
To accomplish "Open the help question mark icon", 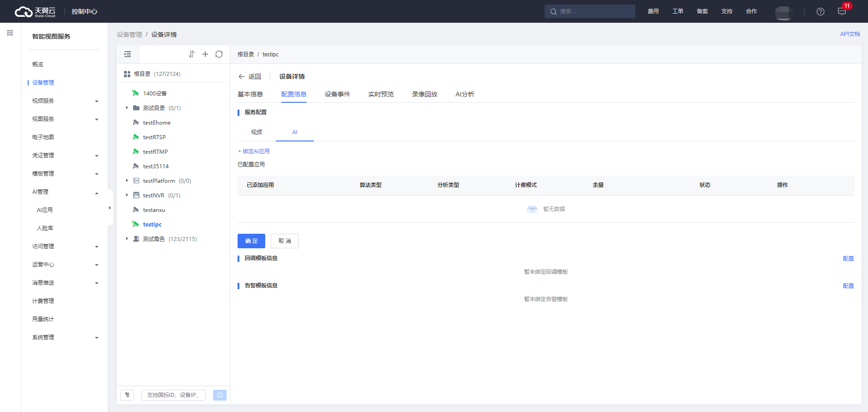I will (820, 12).
